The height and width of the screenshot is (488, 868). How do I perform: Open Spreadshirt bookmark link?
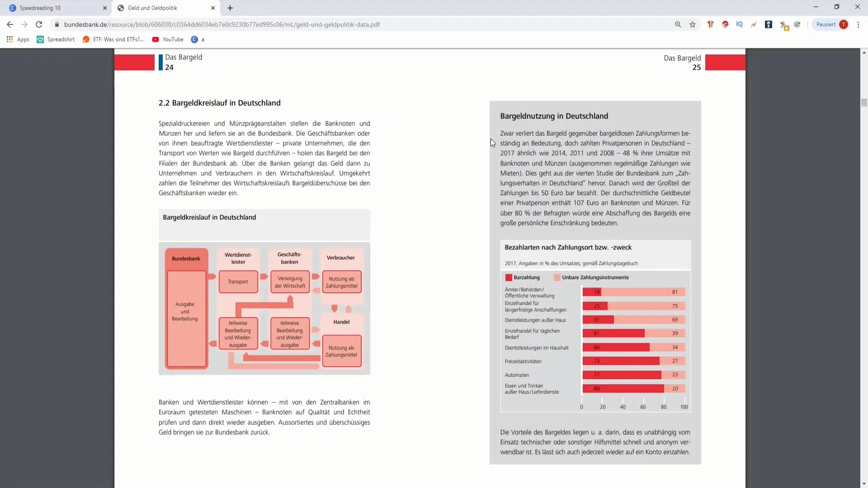pyautogui.click(x=61, y=39)
